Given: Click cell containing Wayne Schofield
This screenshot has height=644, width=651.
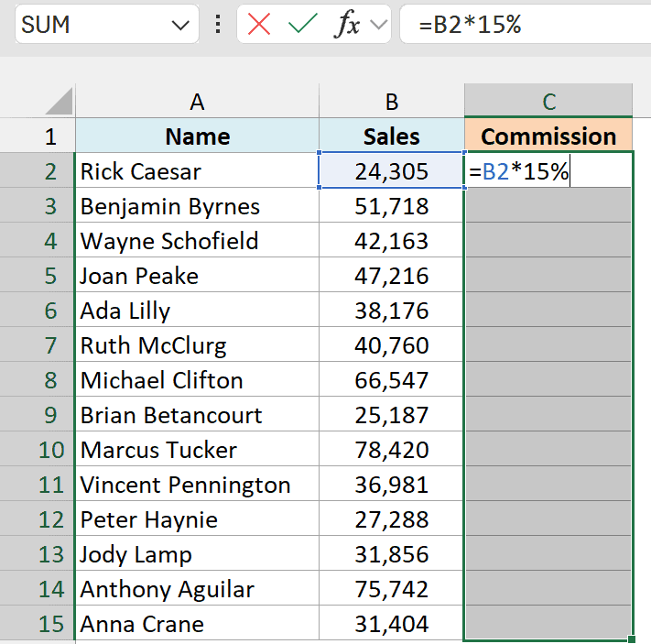Looking at the screenshot, I should pos(197,241).
